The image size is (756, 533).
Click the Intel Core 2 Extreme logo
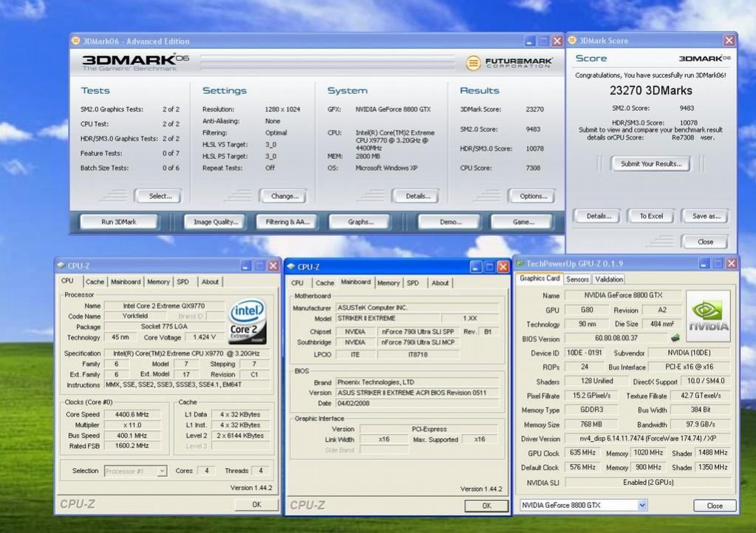248,322
